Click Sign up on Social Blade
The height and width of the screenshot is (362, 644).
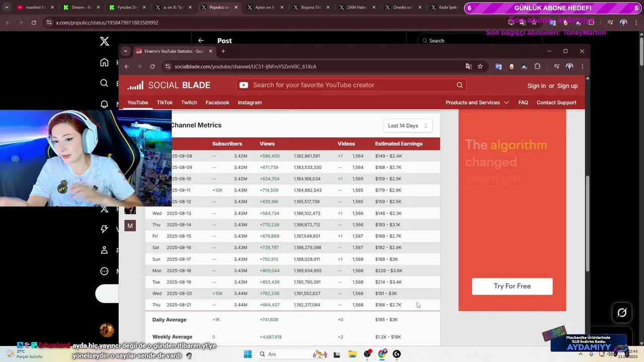point(567,86)
